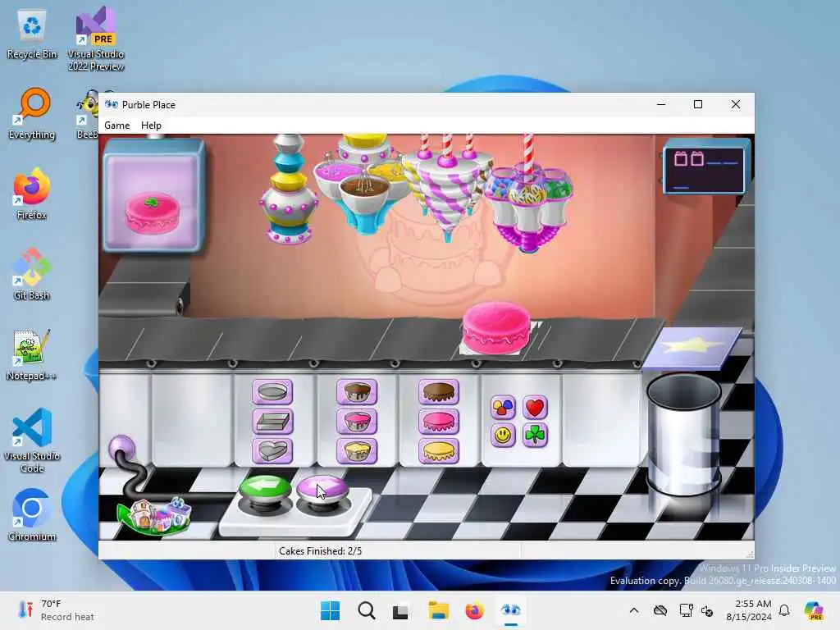Switch to Firefox on taskbar
The image size is (840, 630).
click(474, 610)
